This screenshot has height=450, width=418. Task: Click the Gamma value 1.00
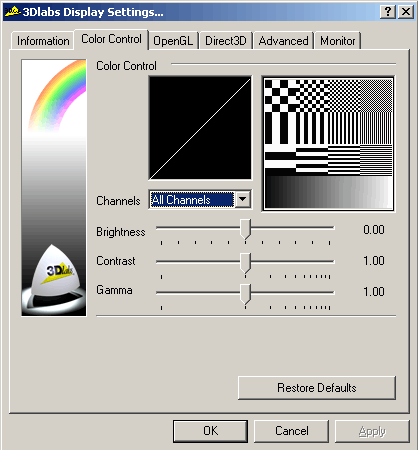(x=374, y=292)
